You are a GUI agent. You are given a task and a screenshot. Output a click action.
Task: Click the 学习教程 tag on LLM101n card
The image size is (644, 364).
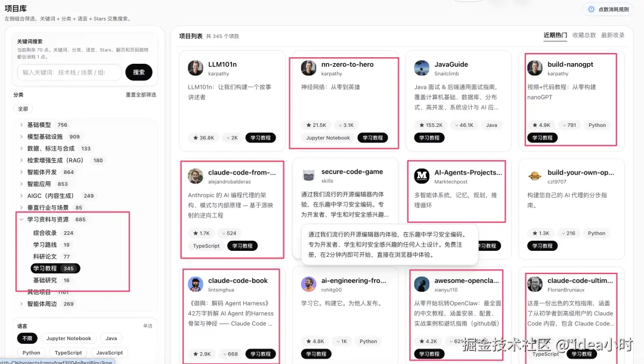[261, 138]
